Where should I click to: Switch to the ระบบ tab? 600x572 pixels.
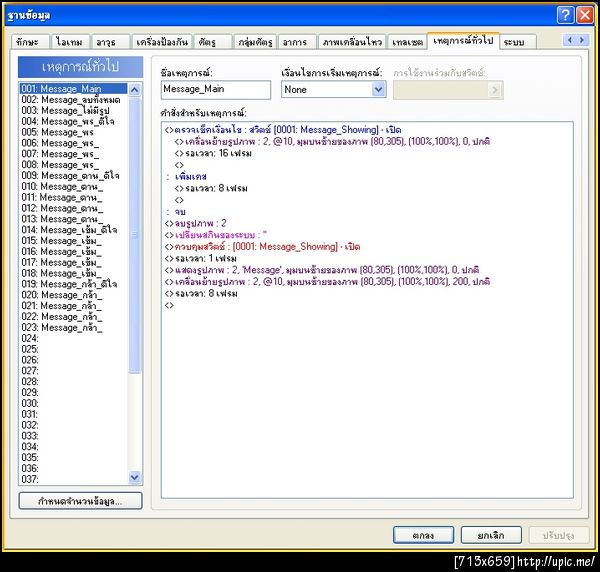(517, 42)
